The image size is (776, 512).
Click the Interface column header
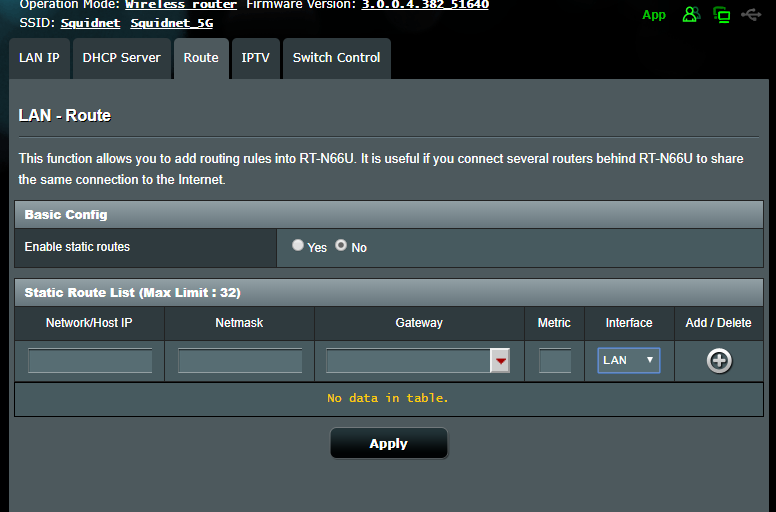(629, 323)
